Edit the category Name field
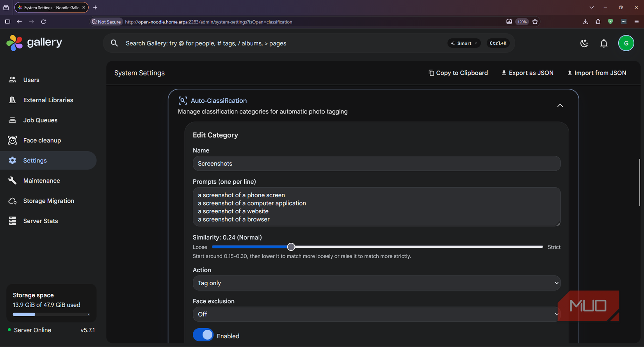 (377, 163)
